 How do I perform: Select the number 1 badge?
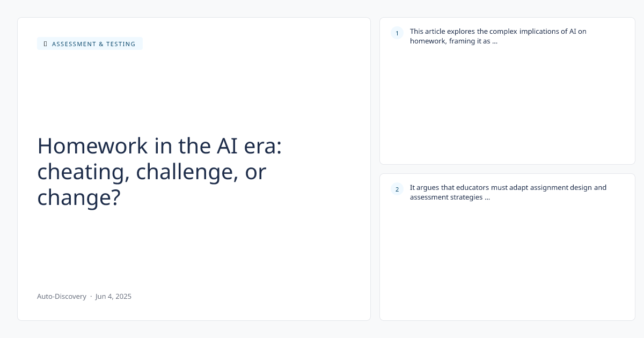pos(397,33)
